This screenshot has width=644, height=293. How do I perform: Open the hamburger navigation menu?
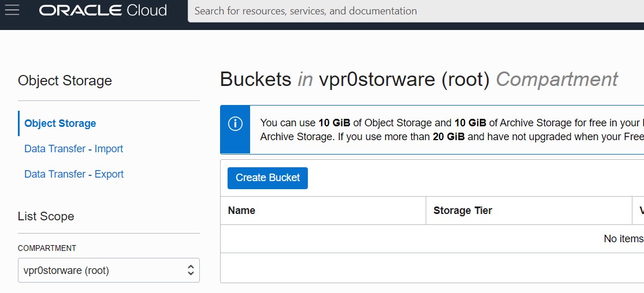tap(12, 10)
